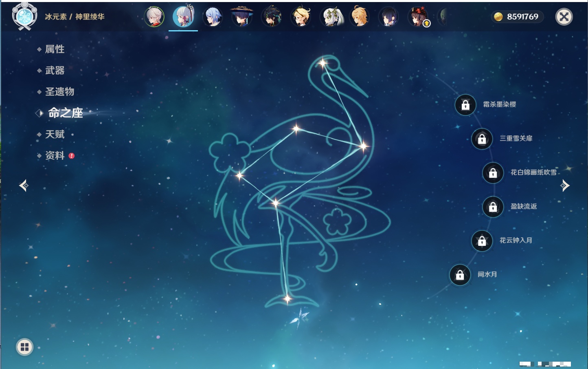Select the dark teal-haired character avatar
The image size is (588, 369).
point(272,17)
